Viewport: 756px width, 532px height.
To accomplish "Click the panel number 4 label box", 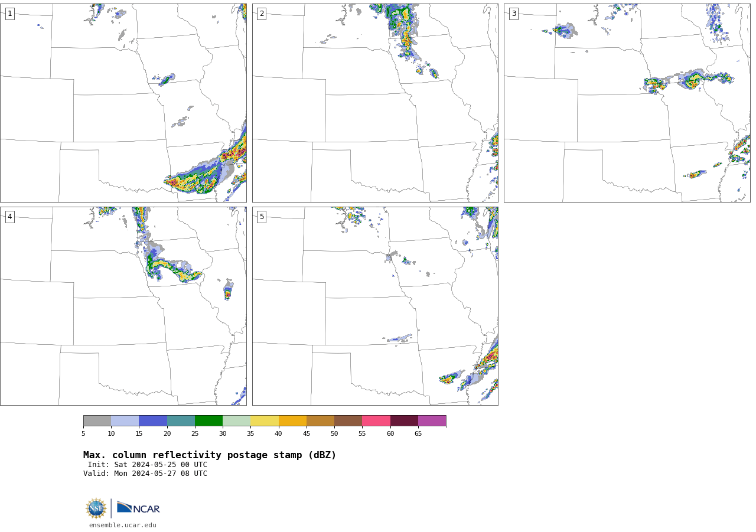I will 9,217.
